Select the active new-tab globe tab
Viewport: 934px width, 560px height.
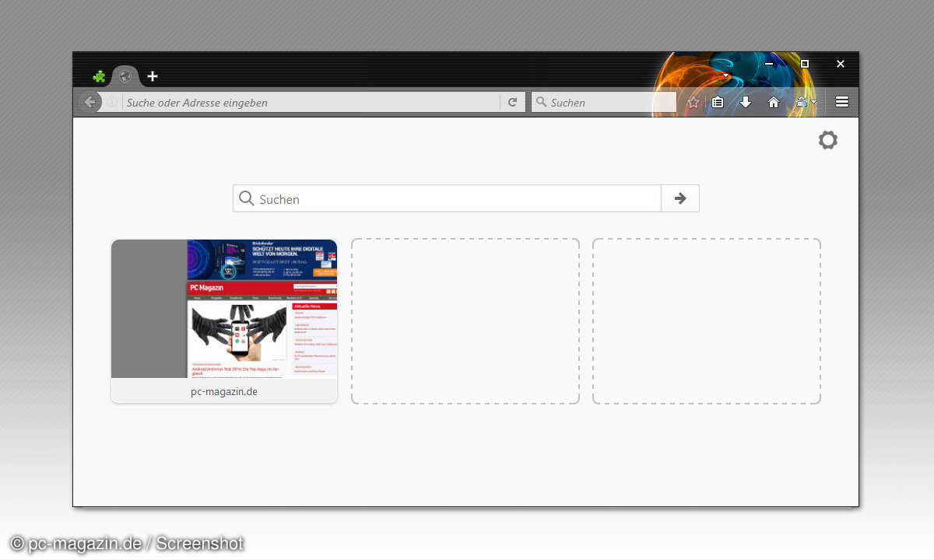(x=125, y=76)
